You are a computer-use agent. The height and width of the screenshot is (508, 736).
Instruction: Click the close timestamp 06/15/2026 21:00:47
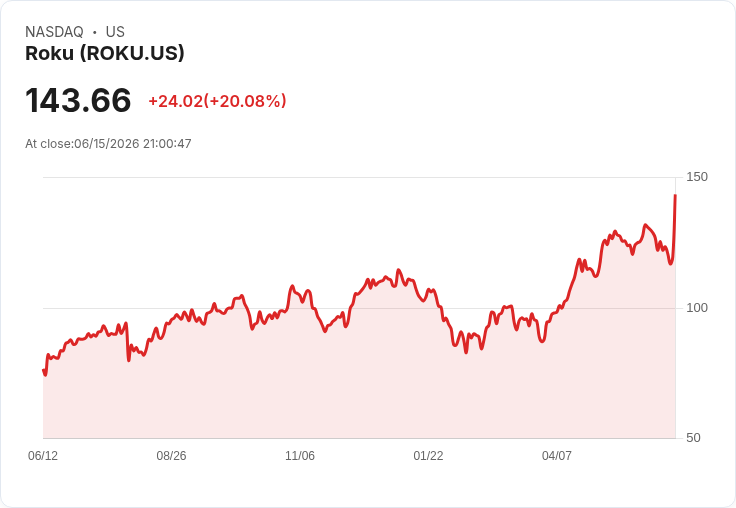tap(133, 144)
